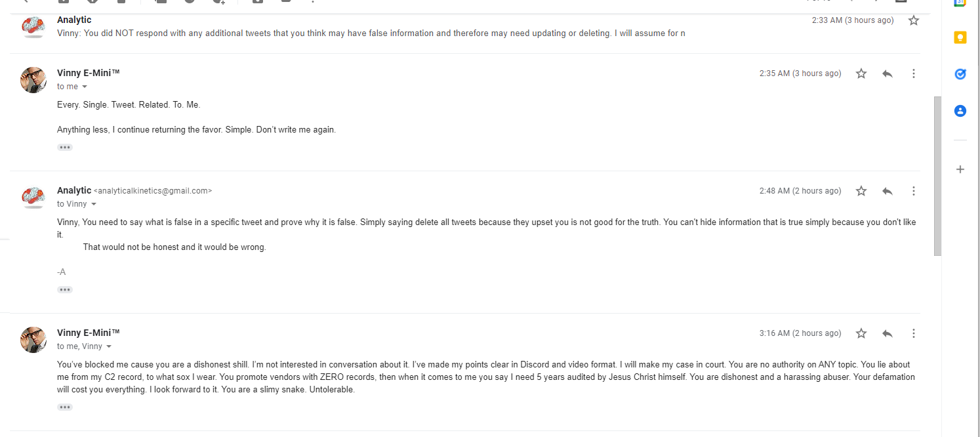Open more options for 3:16 AM message
Image resolution: width=980 pixels, height=437 pixels.
coord(914,333)
